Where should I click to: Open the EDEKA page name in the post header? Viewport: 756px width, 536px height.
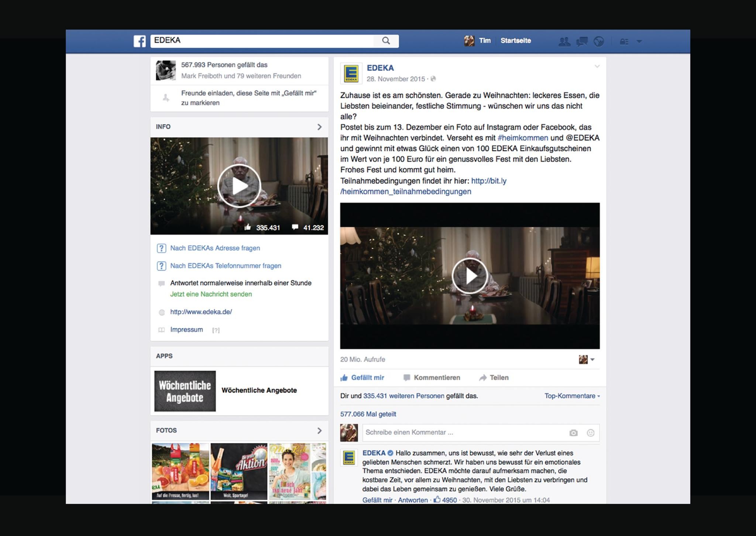[x=380, y=68]
